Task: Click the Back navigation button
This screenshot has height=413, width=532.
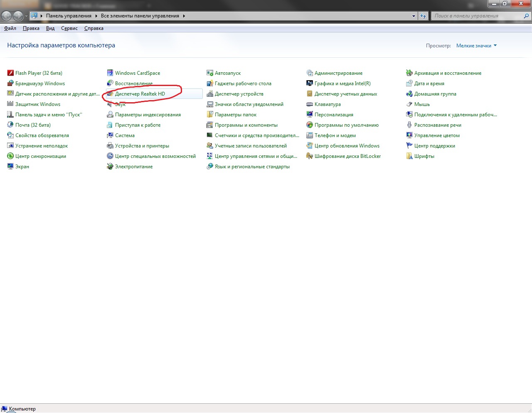Action: [x=7, y=16]
